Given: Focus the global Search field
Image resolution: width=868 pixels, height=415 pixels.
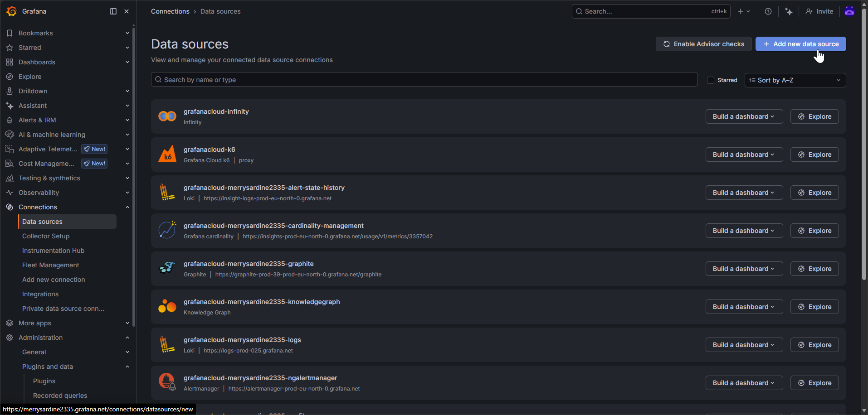Looking at the screenshot, I should (x=651, y=11).
